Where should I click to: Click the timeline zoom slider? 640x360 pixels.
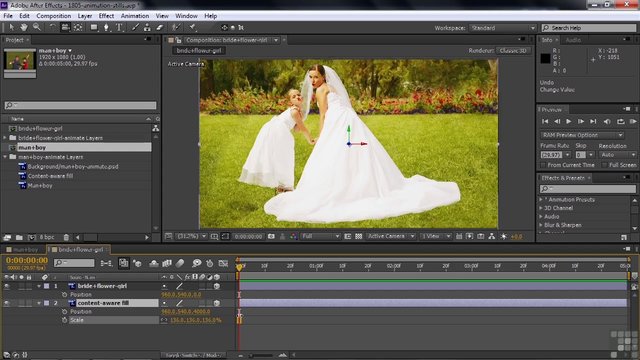(x=261, y=356)
